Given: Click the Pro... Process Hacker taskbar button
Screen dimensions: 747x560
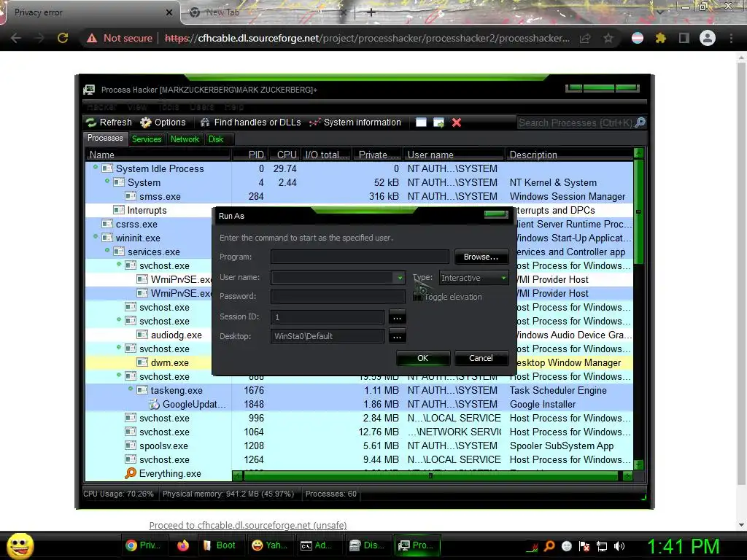Looking at the screenshot, I should point(417,545).
